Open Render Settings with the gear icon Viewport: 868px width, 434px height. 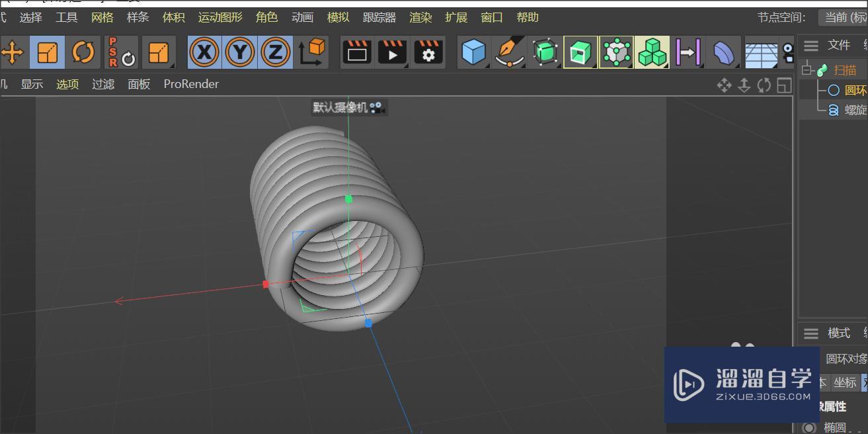pyautogui.click(x=428, y=52)
